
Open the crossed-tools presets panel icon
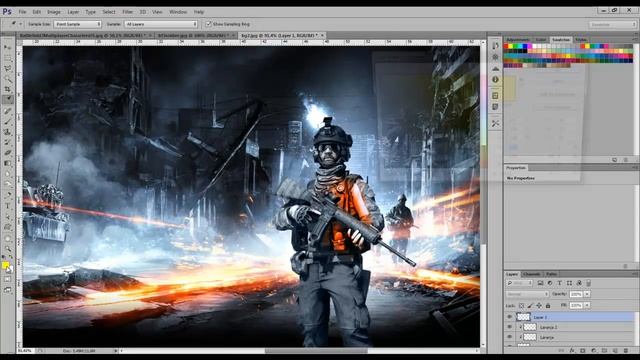point(495,123)
